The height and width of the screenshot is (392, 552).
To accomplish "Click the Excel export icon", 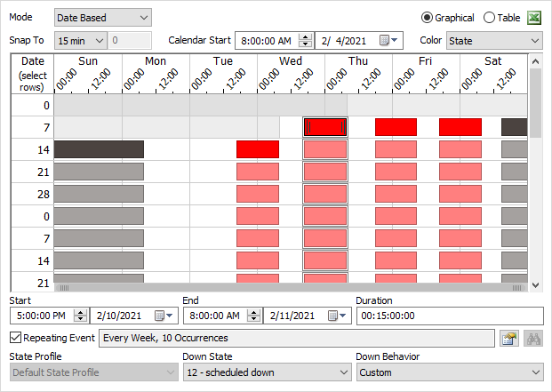I will coord(533,18).
